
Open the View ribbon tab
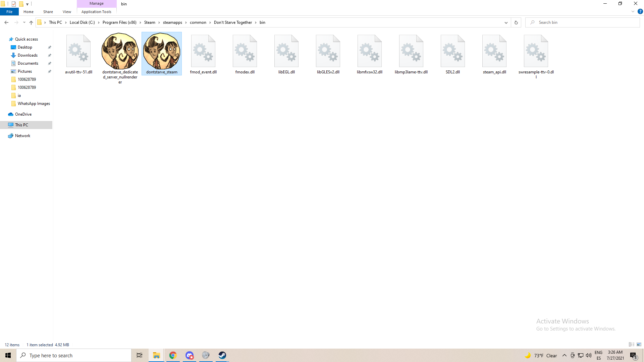[67, 12]
